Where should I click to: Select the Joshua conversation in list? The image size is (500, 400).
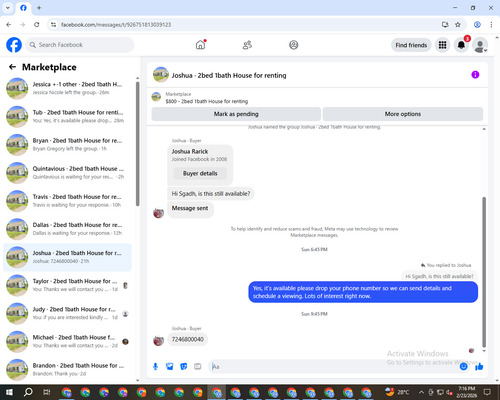(67, 257)
